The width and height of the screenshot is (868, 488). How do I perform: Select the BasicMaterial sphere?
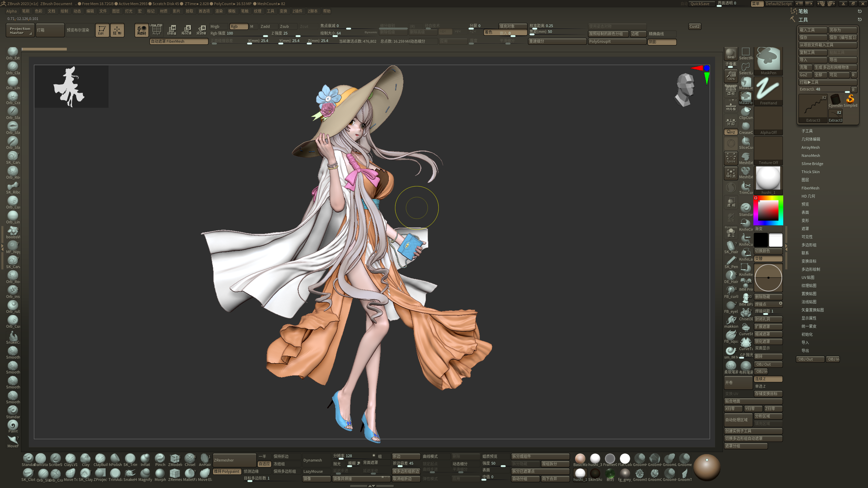[x=580, y=459]
